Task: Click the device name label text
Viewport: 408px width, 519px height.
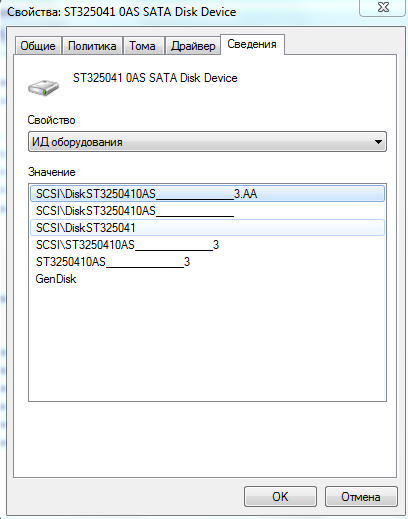Action: click(155, 78)
